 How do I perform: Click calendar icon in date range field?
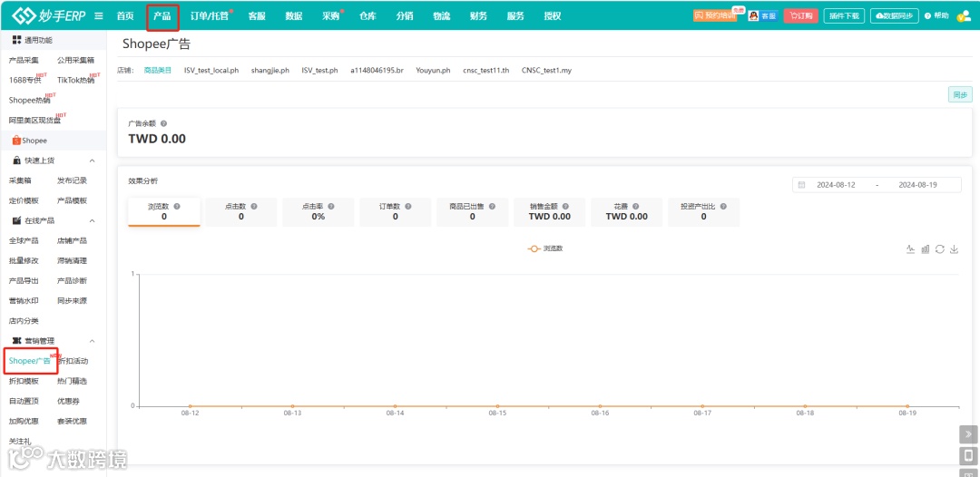(x=802, y=185)
